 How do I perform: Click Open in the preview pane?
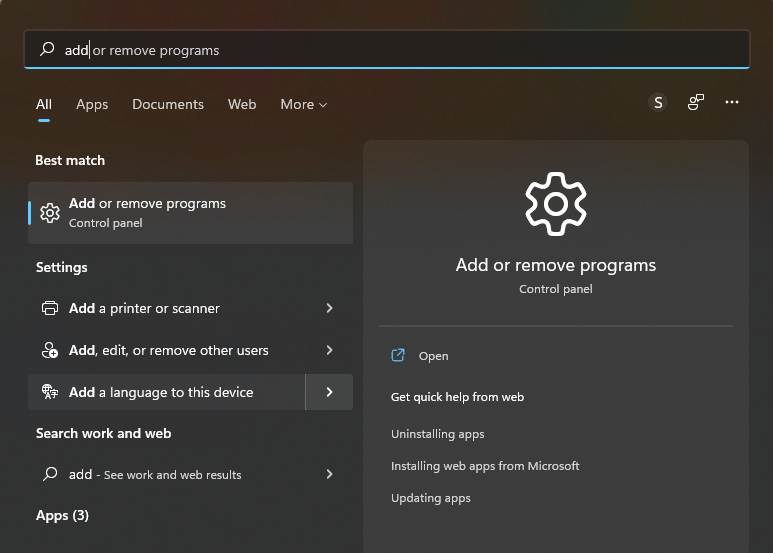tap(433, 356)
